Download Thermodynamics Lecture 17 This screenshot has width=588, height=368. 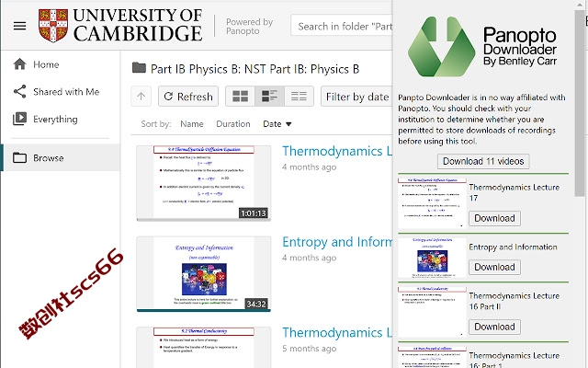494,218
